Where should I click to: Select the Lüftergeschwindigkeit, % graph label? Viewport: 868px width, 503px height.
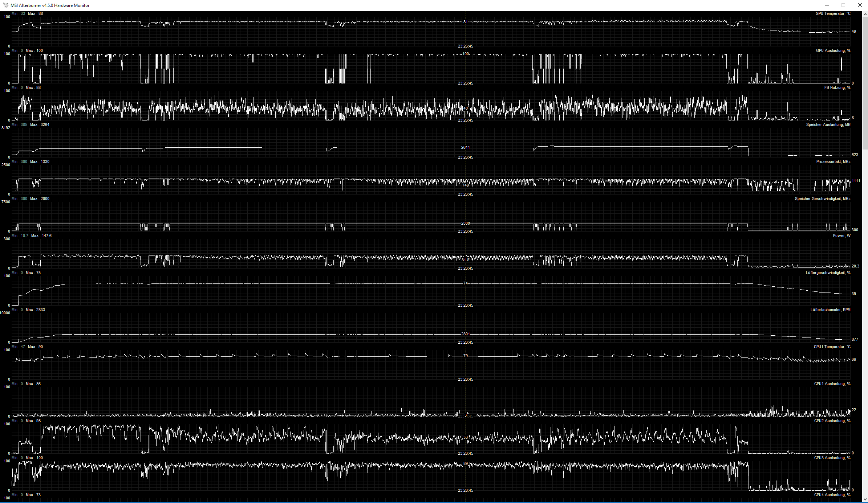tap(828, 273)
